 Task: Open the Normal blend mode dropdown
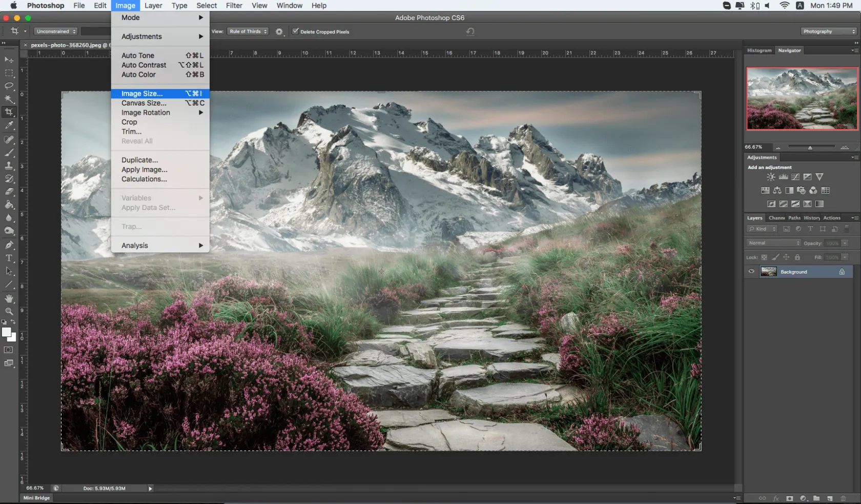click(x=773, y=243)
